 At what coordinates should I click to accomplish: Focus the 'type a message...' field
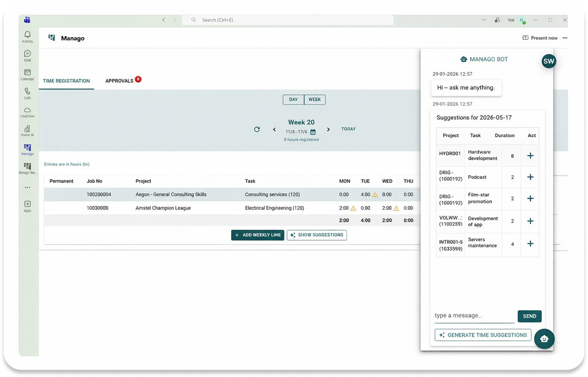tap(475, 316)
